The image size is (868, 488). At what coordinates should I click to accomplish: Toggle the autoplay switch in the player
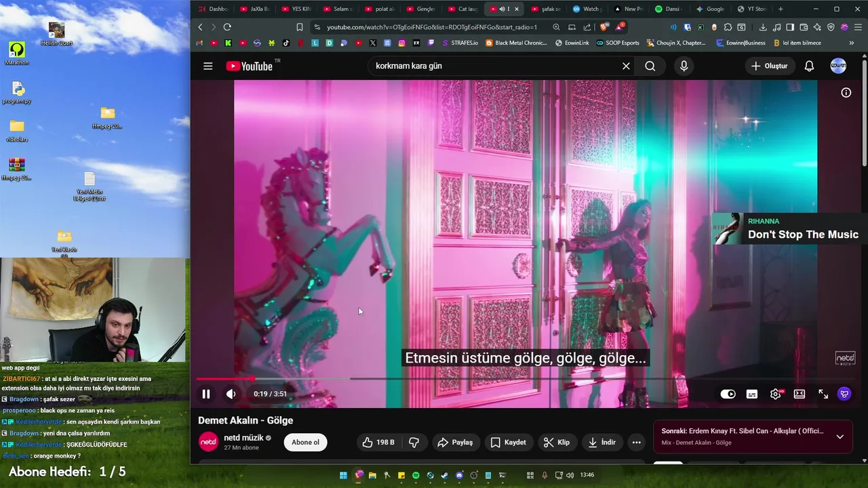click(728, 394)
